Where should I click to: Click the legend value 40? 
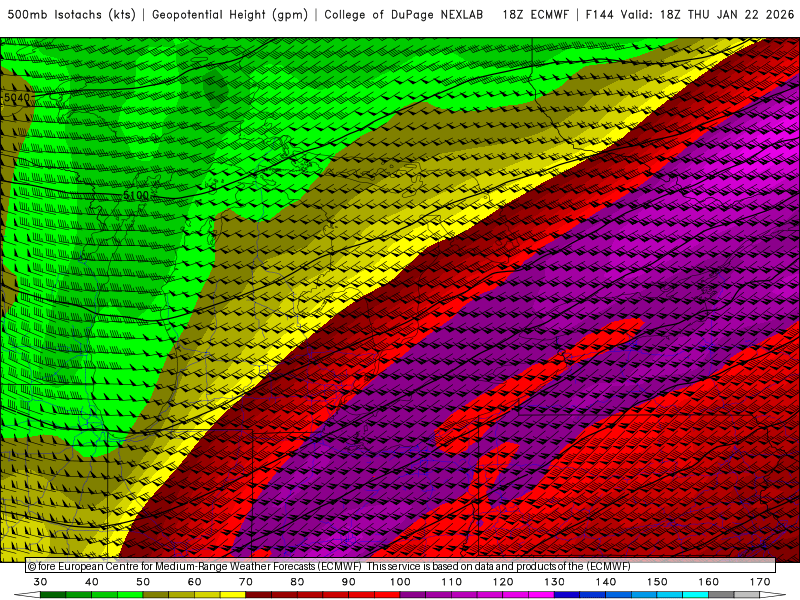92,582
